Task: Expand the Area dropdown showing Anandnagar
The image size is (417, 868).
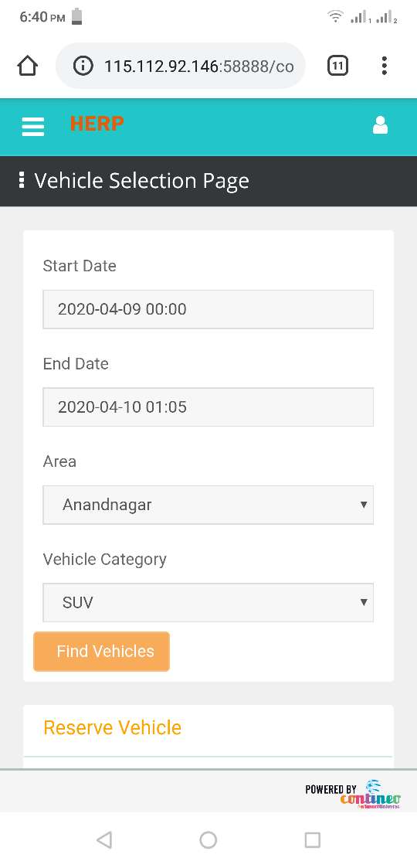Action: (x=208, y=505)
